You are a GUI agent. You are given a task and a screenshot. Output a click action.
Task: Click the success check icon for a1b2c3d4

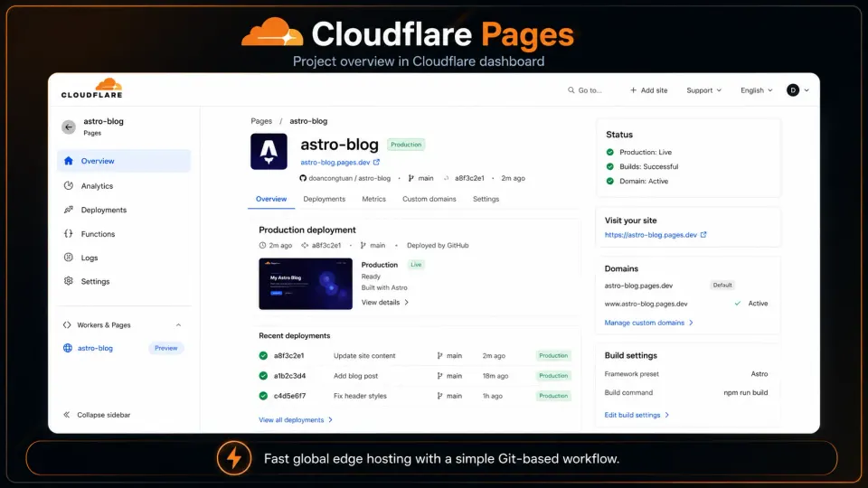point(263,376)
